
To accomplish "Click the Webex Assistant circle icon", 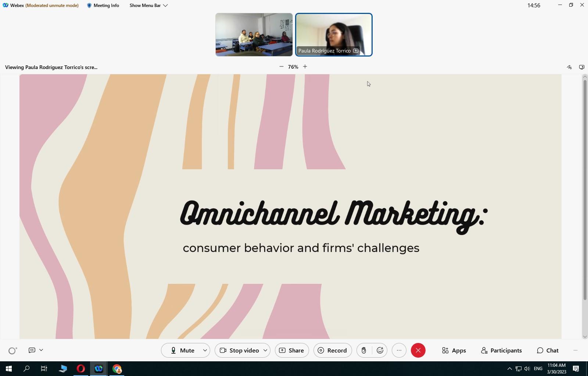I will point(12,351).
